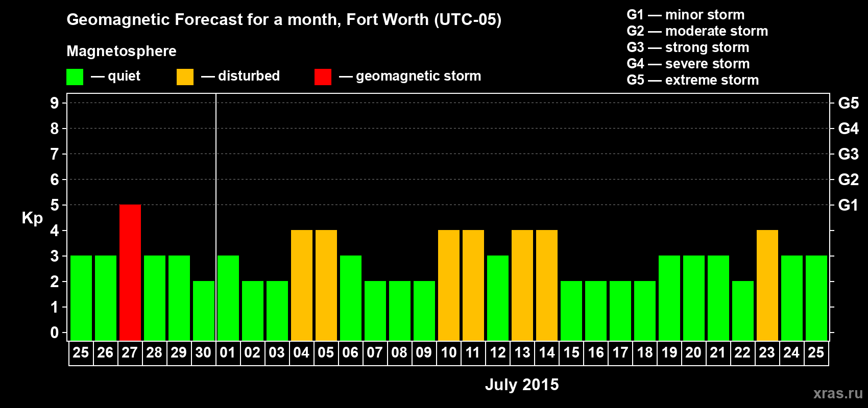Click Kp axis value 0

click(55, 333)
